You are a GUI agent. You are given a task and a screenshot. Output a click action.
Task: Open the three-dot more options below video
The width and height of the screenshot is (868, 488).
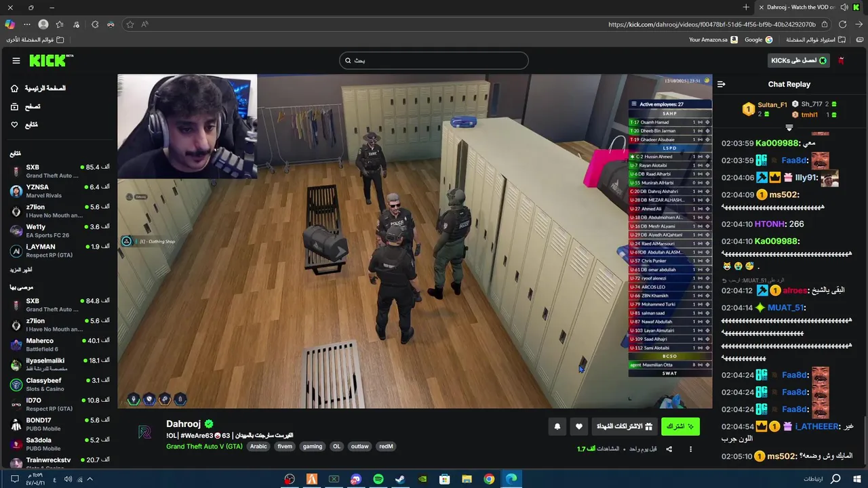[x=691, y=449]
